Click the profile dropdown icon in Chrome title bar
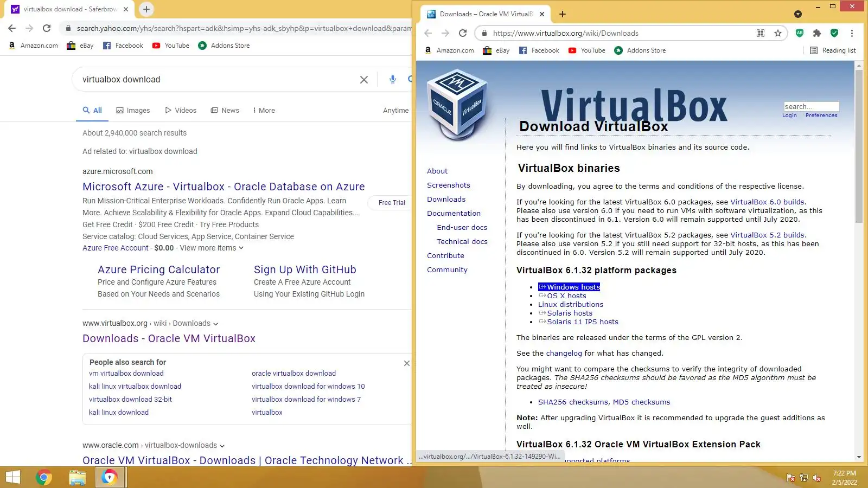 (798, 14)
